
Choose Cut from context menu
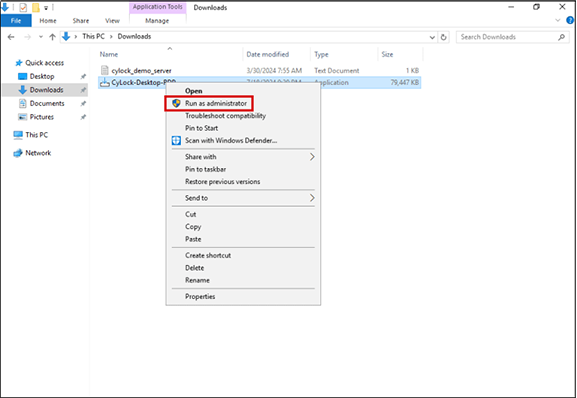(x=191, y=214)
